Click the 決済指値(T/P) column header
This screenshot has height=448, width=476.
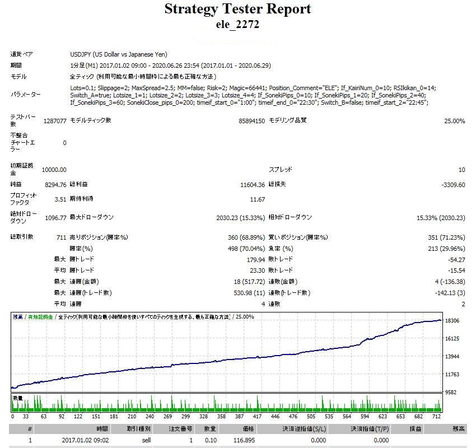(358, 429)
